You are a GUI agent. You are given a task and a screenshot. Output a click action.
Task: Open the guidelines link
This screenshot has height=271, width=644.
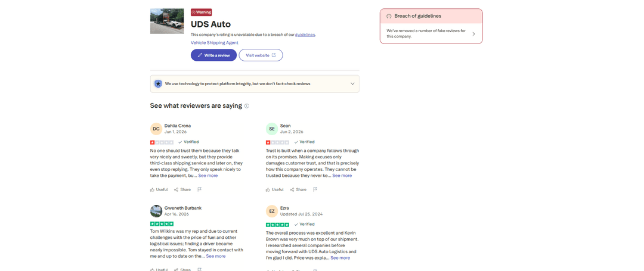tap(305, 35)
